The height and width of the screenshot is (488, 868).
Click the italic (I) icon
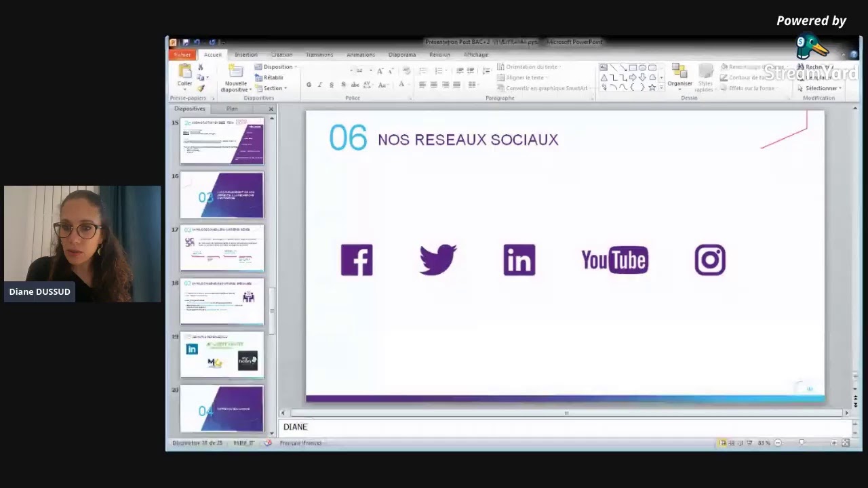click(320, 85)
